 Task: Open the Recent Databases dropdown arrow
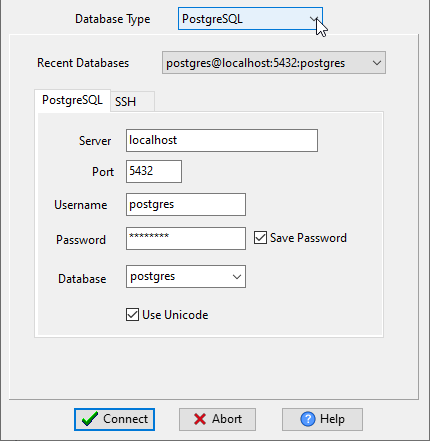pos(377,63)
